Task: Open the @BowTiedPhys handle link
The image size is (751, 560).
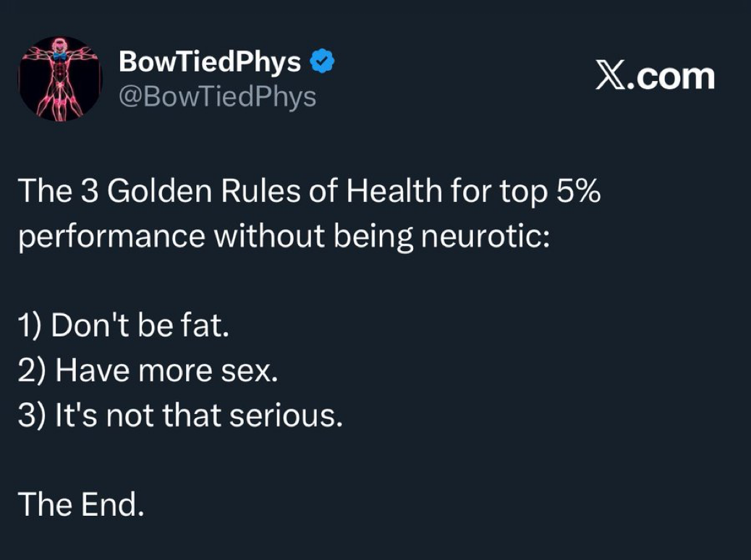Action: point(218,96)
